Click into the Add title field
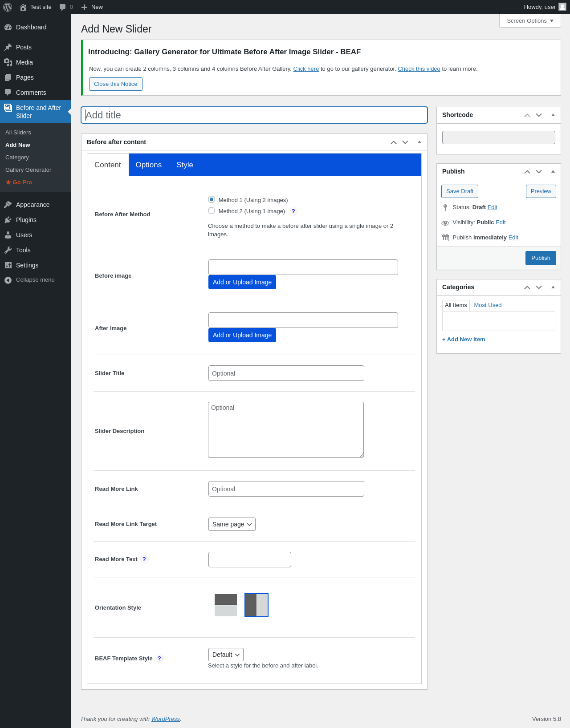 click(254, 115)
